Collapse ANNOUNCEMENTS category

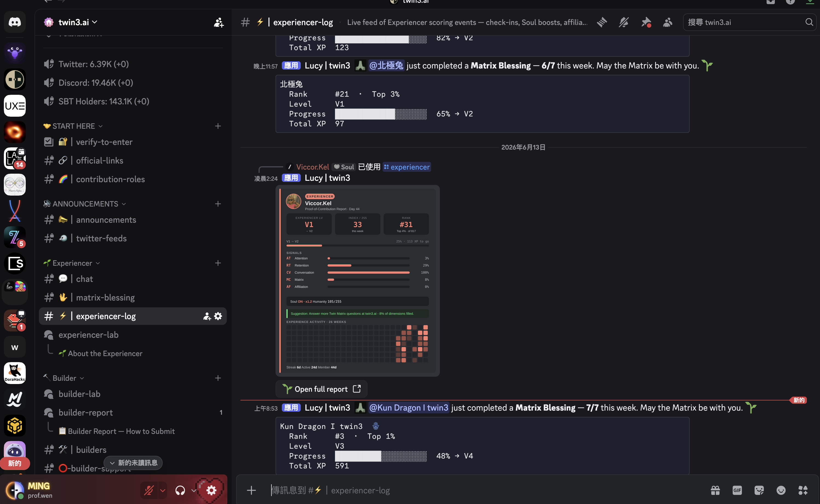85,204
